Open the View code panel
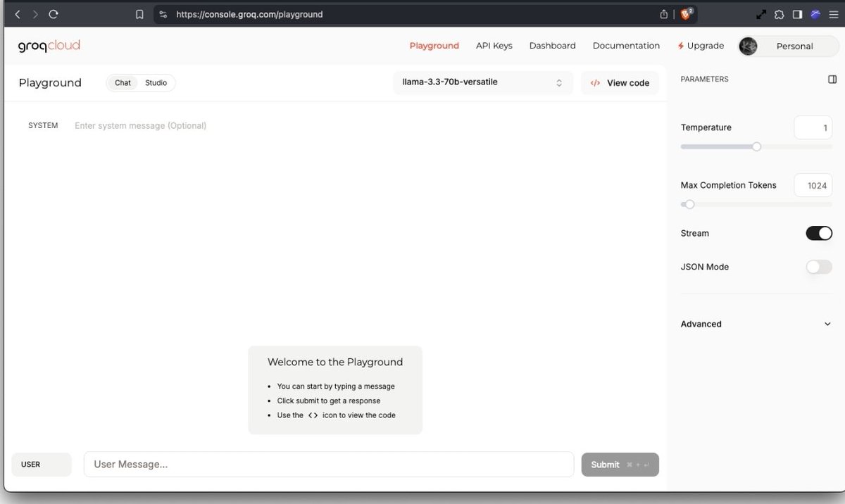The image size is (845, 504). [620, 82]
